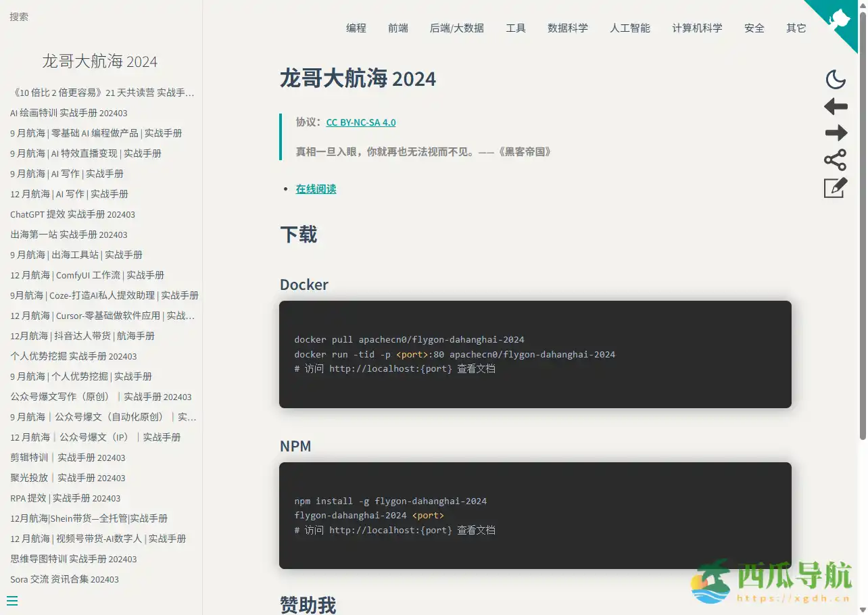Open the 工具 navigation menu
Screen dimensions: 868x615
click(516, 28)
